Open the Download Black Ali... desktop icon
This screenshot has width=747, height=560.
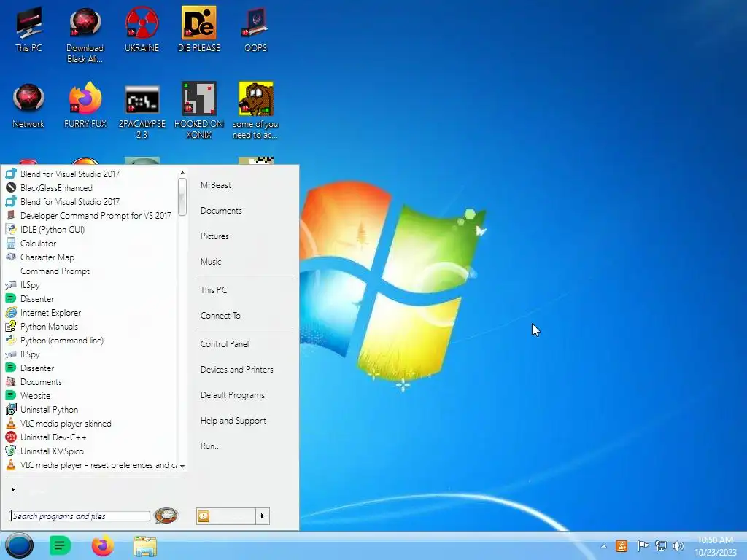(85, 35)
